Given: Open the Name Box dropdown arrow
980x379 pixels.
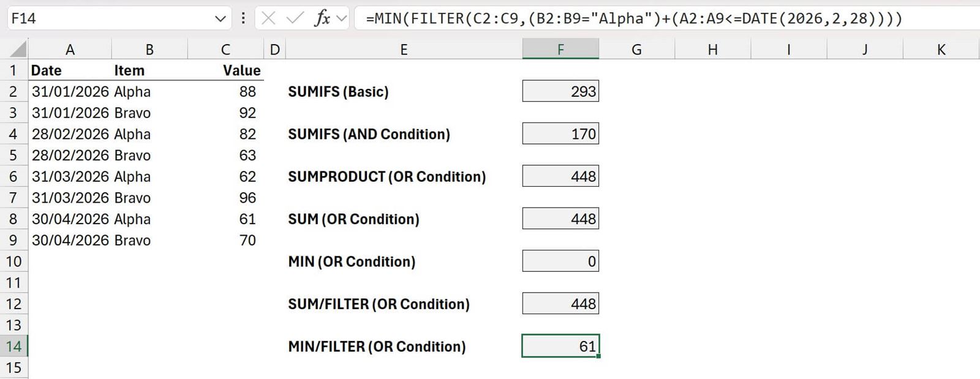Looking at the screenshot, I should pos(221,17).
